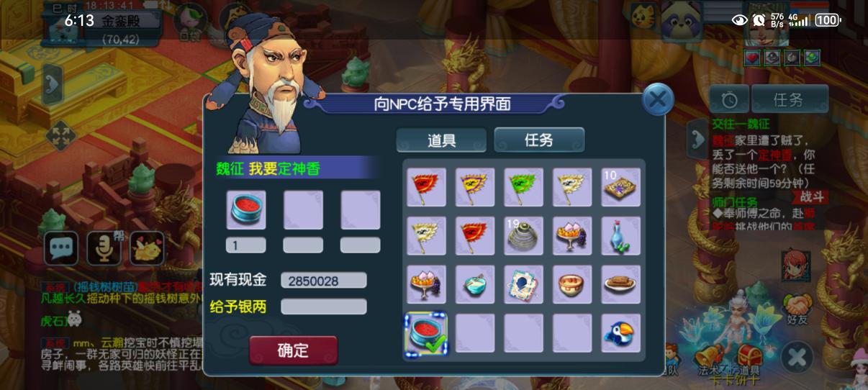Select the toucan bird item in inventory
Image resolution: width=868 pixels, height=390 pixels.
click(x=620, y=333)
